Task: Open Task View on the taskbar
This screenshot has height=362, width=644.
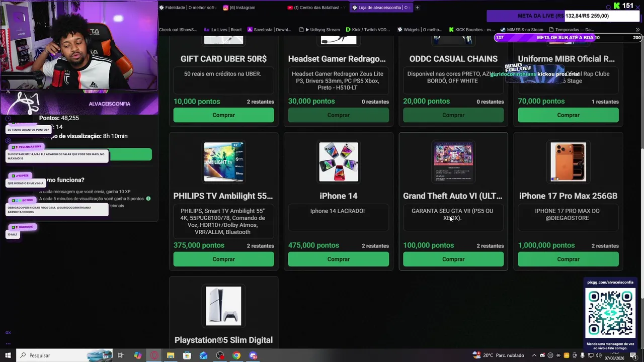Action: click(x=121, y=355)
